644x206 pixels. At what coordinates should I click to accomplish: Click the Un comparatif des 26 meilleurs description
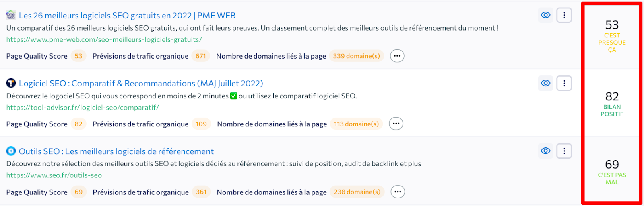pos(252,28)
